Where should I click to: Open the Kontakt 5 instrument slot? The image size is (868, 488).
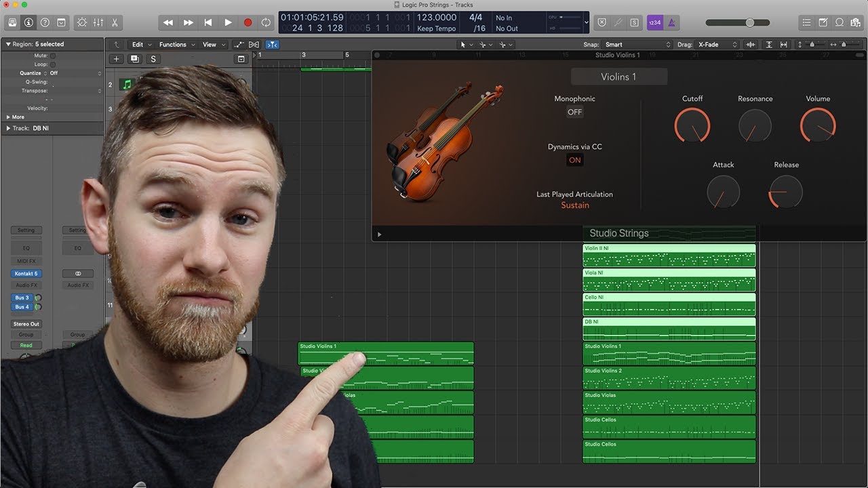click(x=26, y=274)
